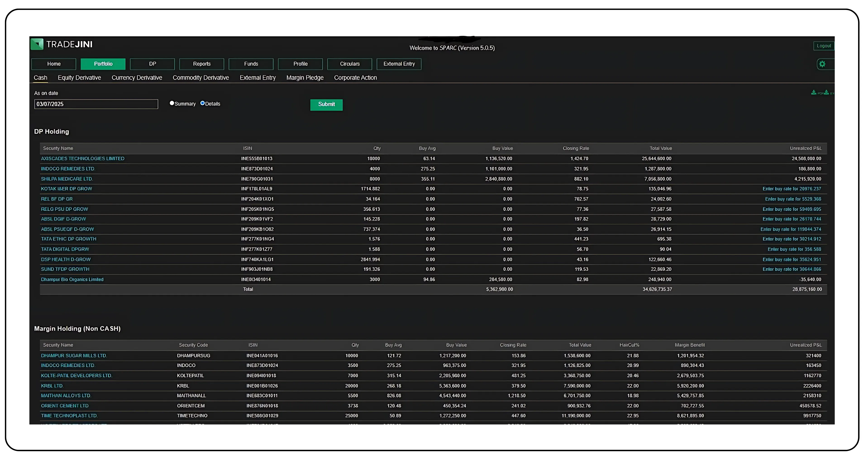Open ABSL PSUEQF D-GROW link
Image resolution: width=868 pixels, height=455 pixels.
pos(67,229)
